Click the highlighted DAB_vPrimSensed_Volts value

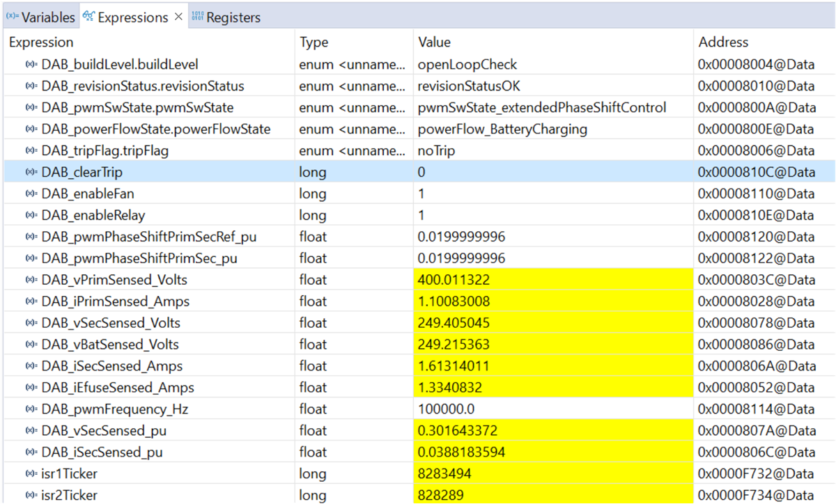pos(454,280)
